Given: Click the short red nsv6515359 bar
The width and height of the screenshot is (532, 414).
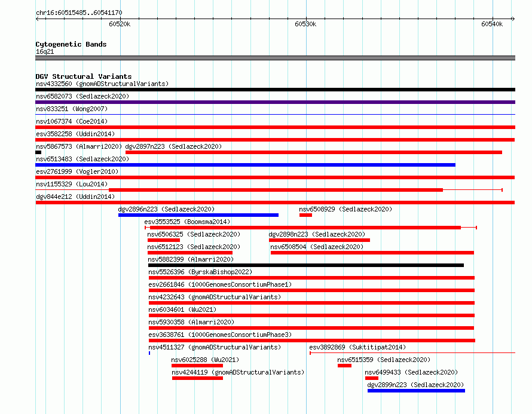Looking at the screenshot, I should tap(344, 366).
